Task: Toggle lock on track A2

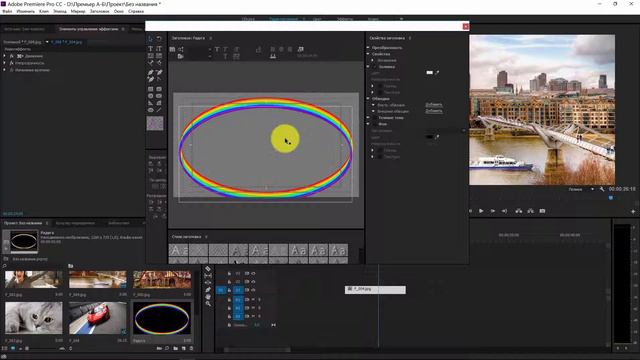Action: pos(229,308)
